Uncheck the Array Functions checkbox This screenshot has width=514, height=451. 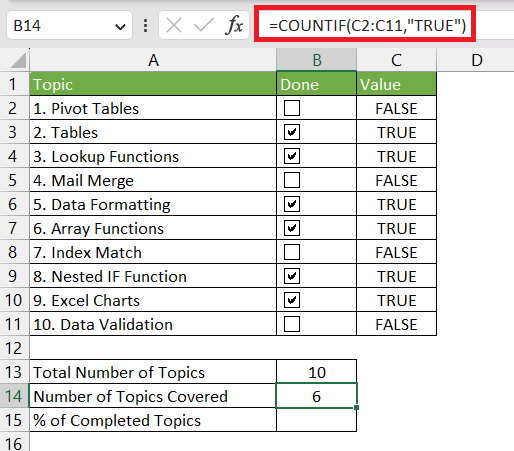coord(292,228)
